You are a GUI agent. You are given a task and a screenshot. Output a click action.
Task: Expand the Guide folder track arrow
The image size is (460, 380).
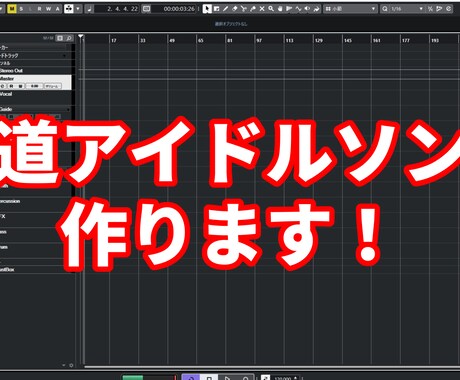[x=68, y=109]
